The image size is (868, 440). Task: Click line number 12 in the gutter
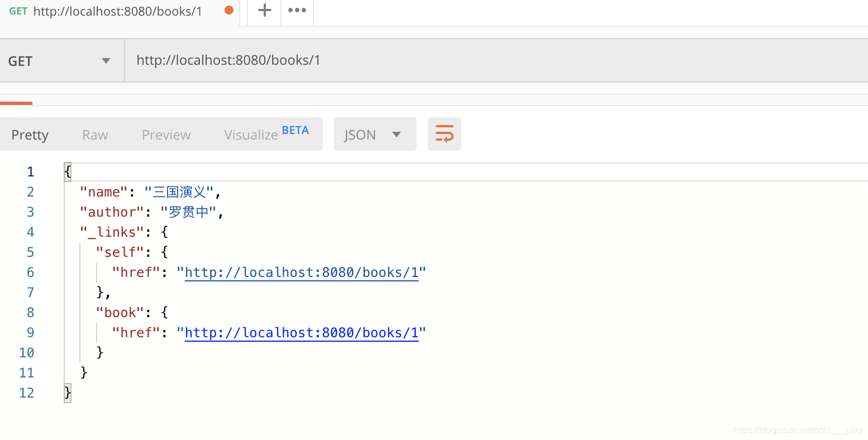click(26, 393)
